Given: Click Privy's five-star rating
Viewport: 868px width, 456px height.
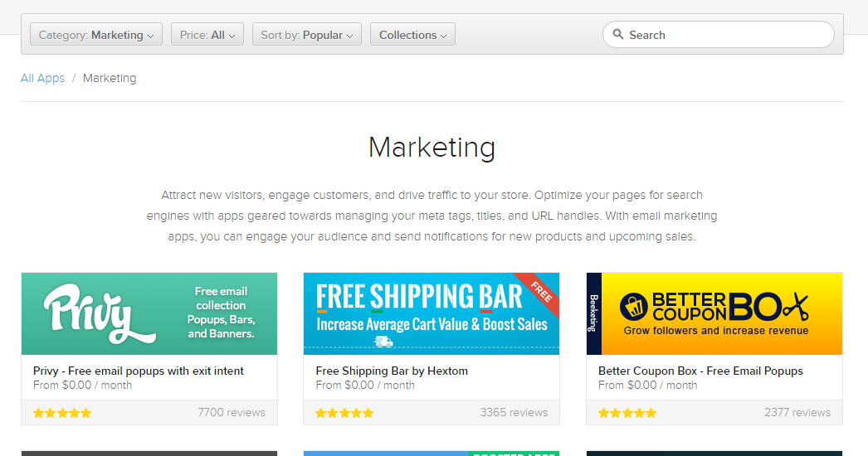Looking at the screenshot, I should coord(62,413).
